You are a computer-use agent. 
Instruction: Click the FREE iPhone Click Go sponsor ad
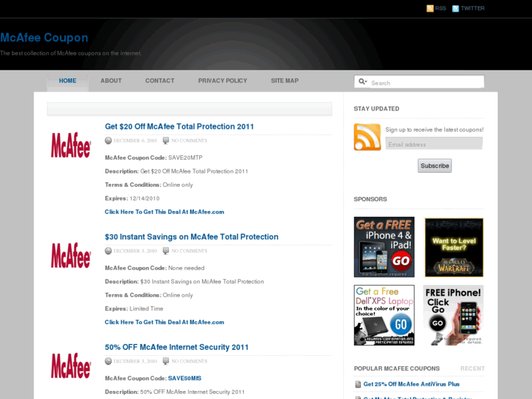453,315
